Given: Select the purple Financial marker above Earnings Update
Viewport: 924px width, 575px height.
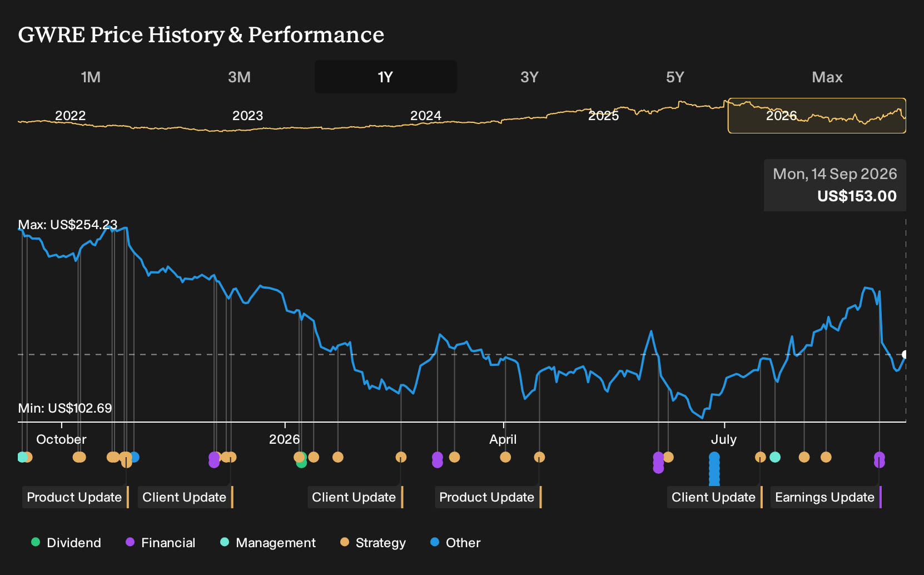Looking at the screenshot, I should point(879,460).
